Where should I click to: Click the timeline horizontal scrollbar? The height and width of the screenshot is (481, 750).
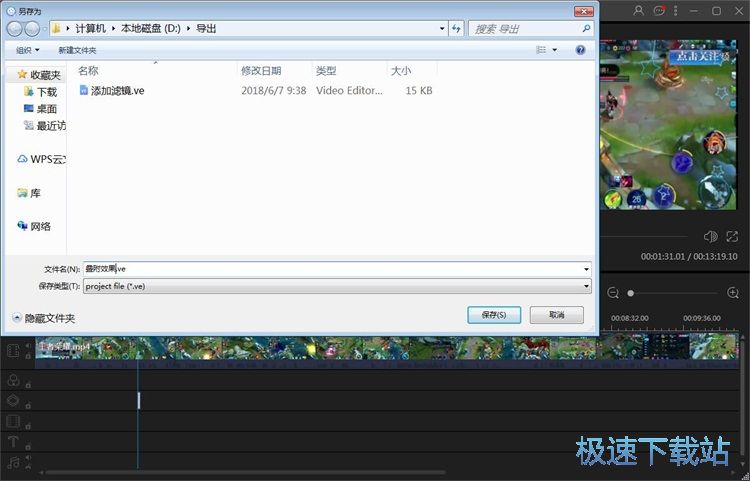pos(246,473)
